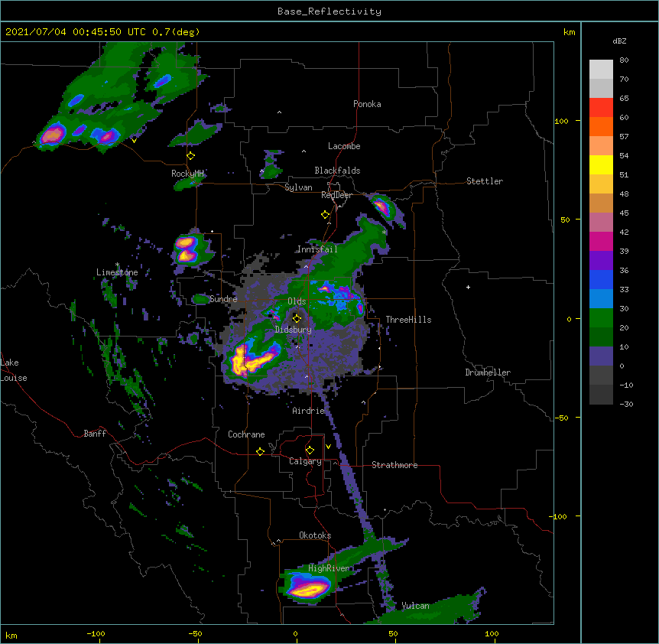Click the vertical axis -50 km tick label

(x=561, y=418)
